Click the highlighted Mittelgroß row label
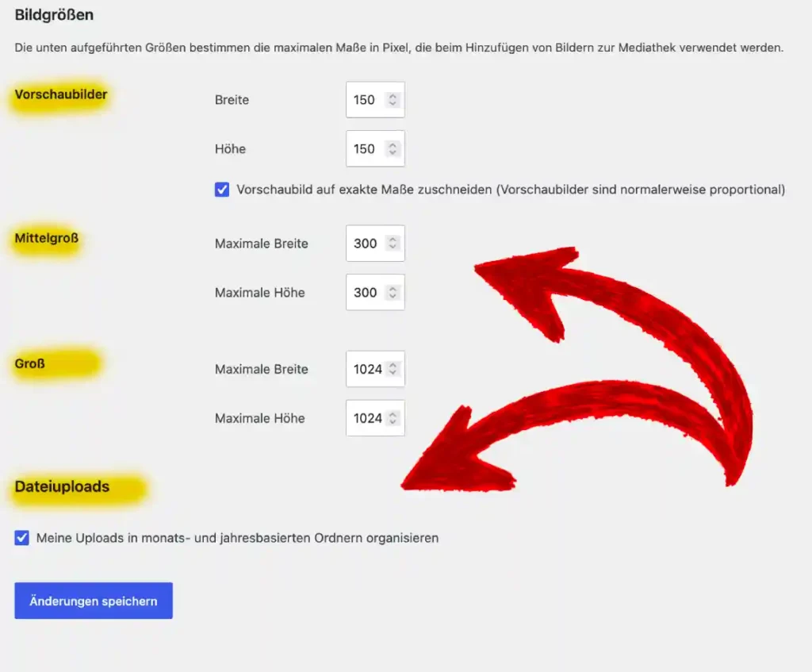This screenshot has height=672, width=812. 47,238
